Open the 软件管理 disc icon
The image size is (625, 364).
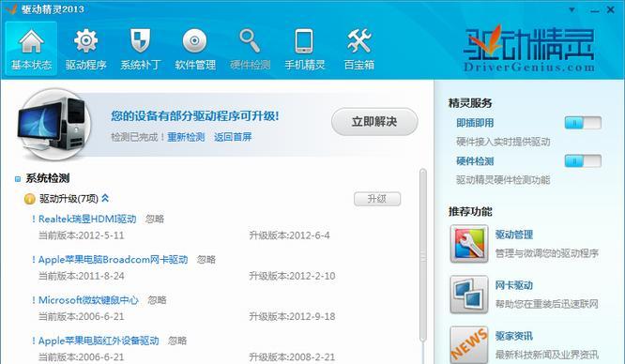pyautogui.click(x=194, y=41)
